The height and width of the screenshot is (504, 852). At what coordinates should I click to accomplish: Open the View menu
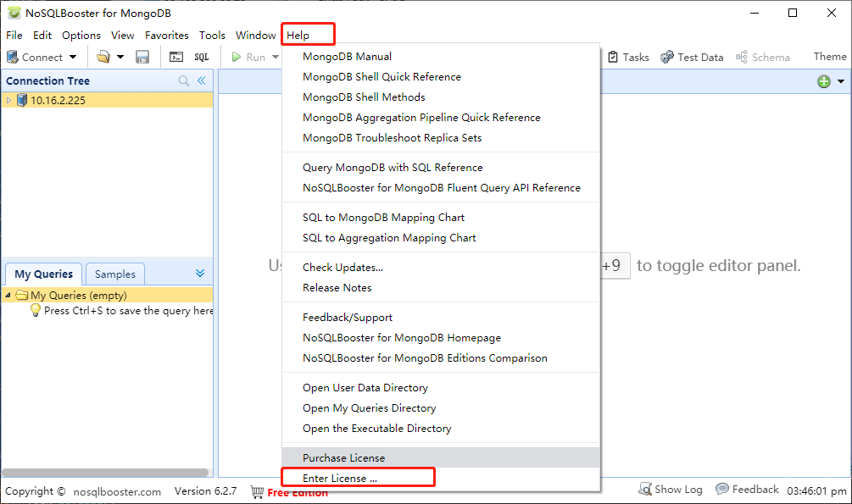tap(123, 36)
